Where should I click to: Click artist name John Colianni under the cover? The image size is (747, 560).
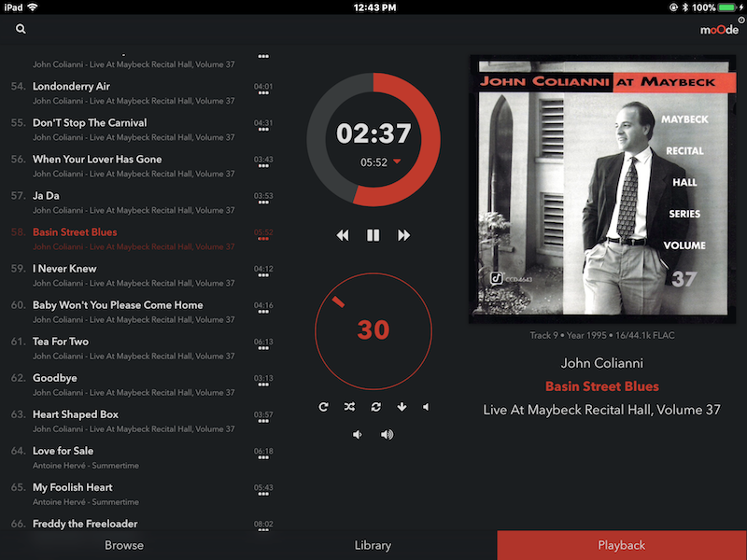click(x=602, y=363)
